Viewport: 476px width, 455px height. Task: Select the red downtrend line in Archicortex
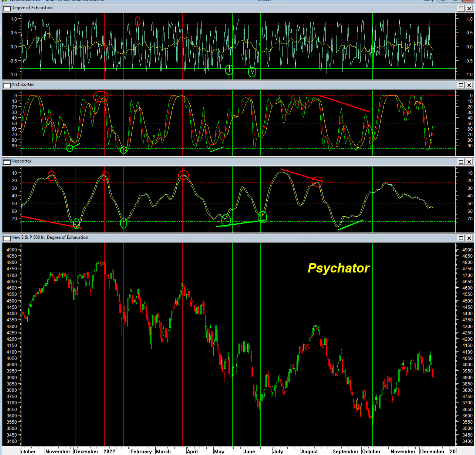344,104
